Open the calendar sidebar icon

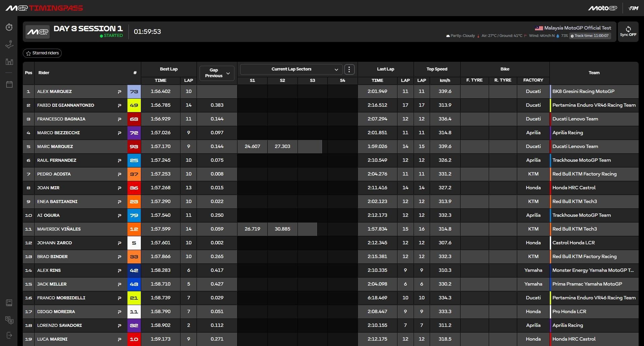point(9,84)
